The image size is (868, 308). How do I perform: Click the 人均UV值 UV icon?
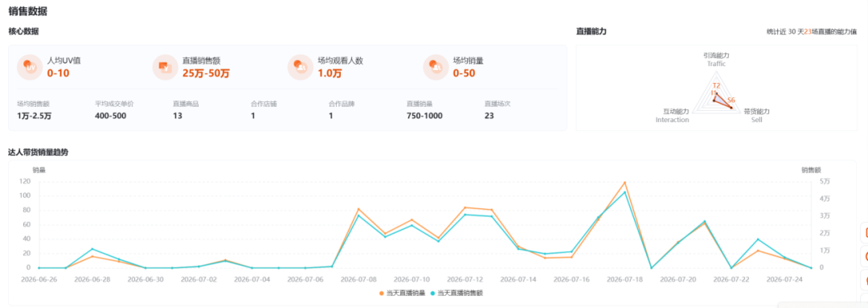point(30,67)
